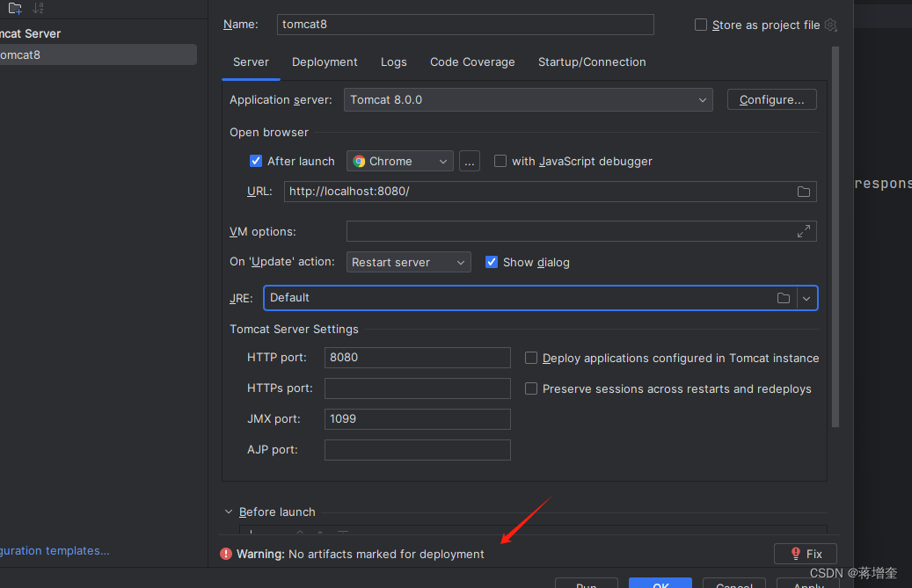Expand the VM options field with the arrows icon

click(x=803, y=231)
